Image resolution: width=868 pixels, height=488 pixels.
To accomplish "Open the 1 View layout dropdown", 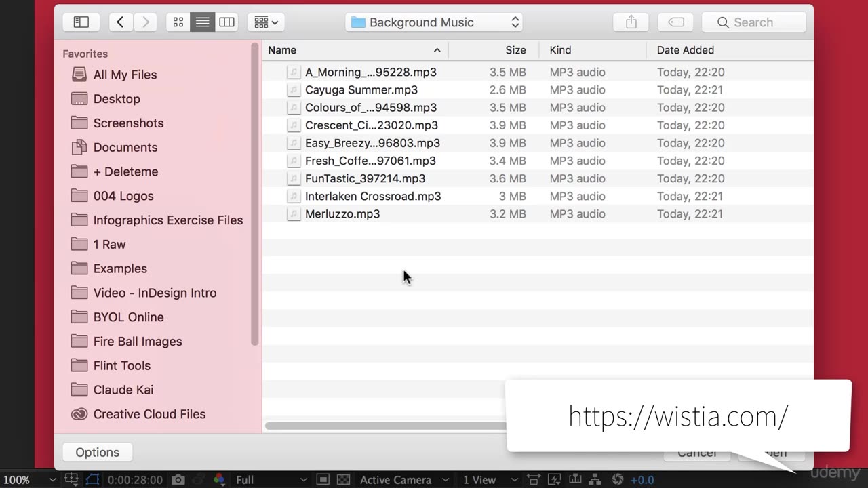I will 490,480.
